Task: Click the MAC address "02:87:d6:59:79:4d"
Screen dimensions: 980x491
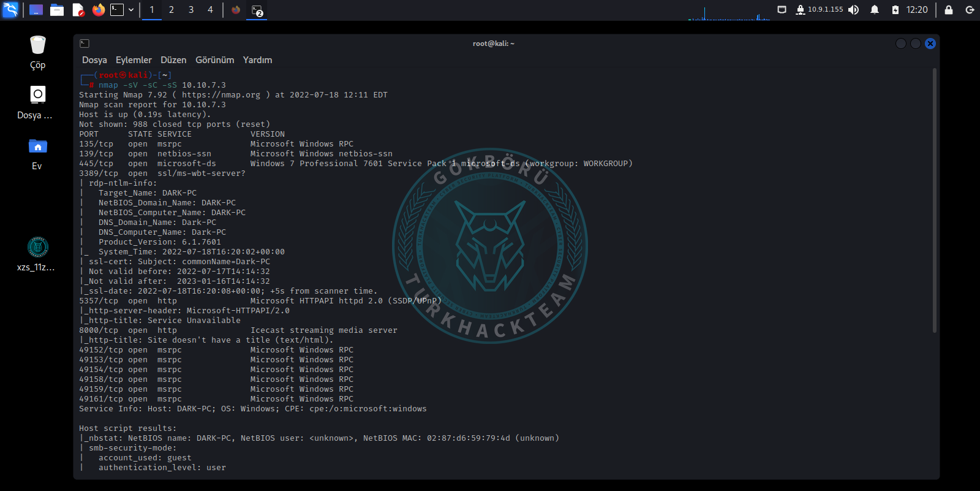Action: [x=469, y=438]
